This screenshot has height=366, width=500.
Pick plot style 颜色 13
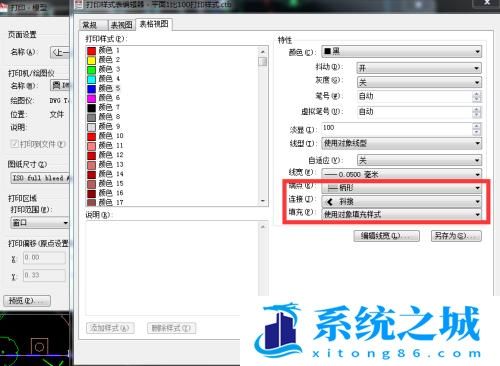[x=106, y=165]
